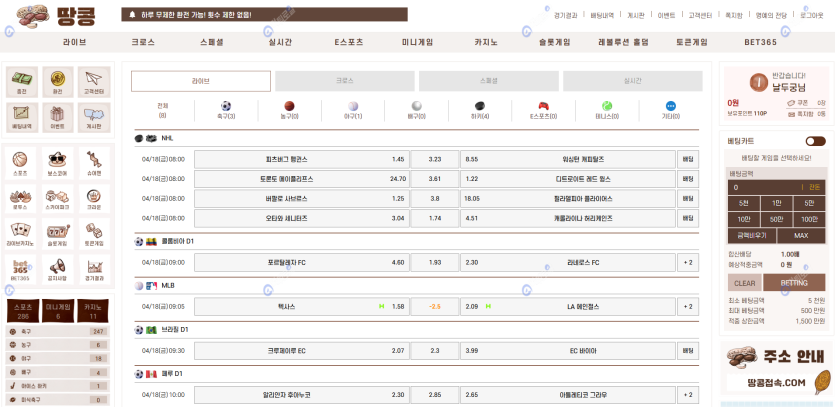This screenshot has width=835, height=407.
Task: Expand +2 options for LA 에인절스 match
Action: (687, 306)
